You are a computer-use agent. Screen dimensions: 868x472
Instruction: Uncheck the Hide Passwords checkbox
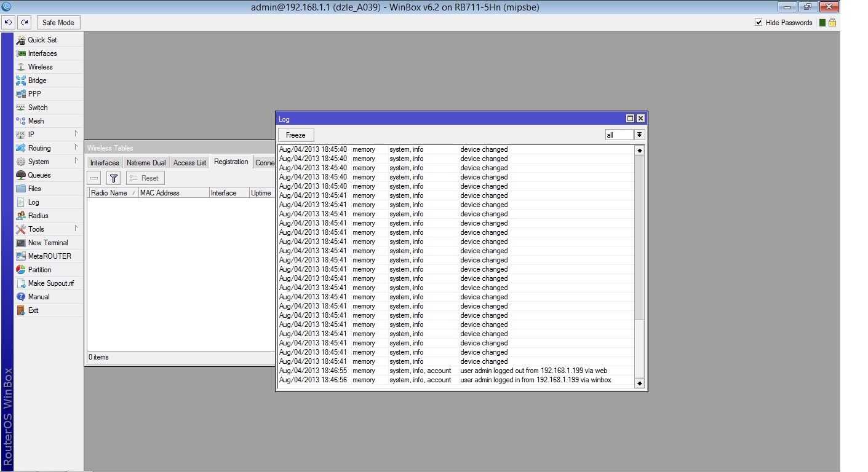click(759, 22)
